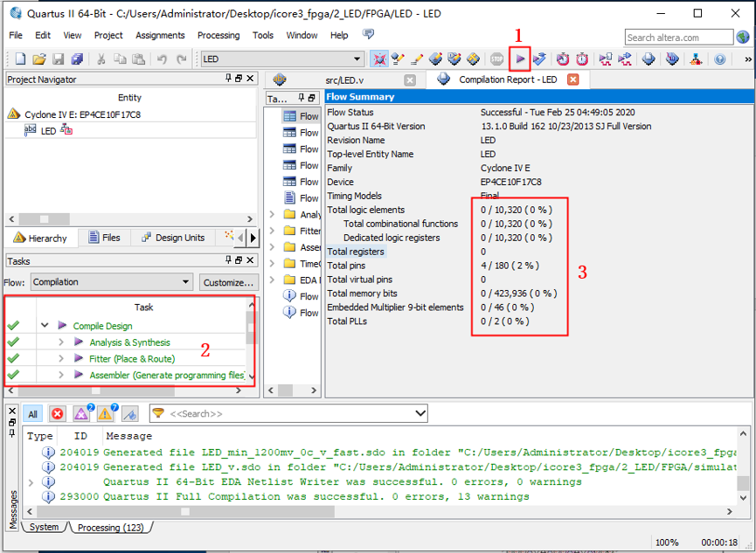Image resolution: width=756 pixels, height=553 pixels.
Task: Click the Stop Processing icon in toolbar
Action: pyautogui.click(x=497, y=59)
